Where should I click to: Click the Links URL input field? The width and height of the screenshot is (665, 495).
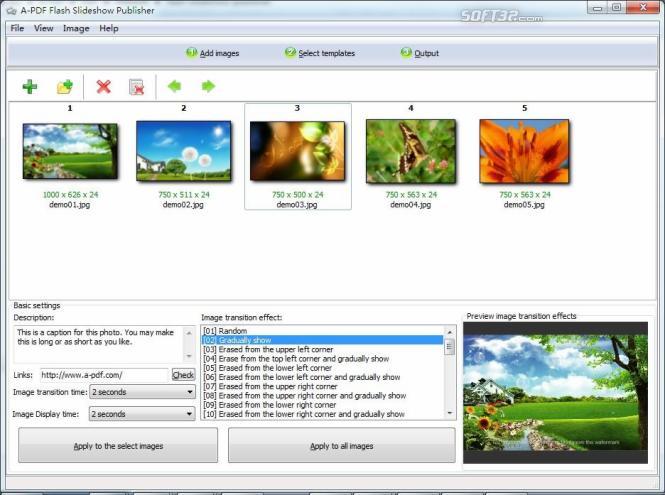pos(105,375)
